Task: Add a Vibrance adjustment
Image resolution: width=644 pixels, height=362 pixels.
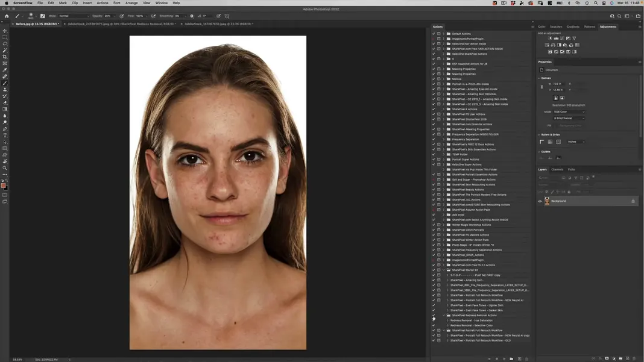Action: pyautogui.click(x=574, y=38)
